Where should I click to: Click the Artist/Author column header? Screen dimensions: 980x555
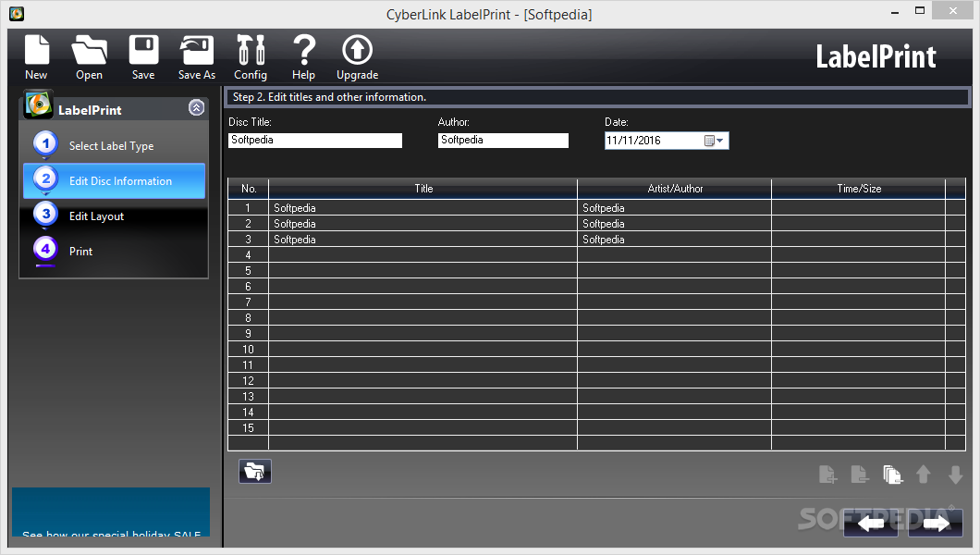[674, 189]
